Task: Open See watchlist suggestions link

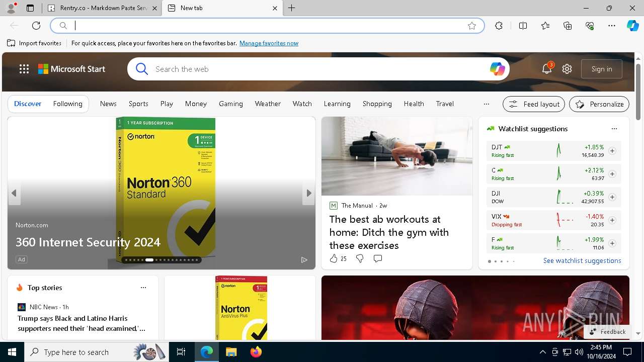Action: 582,260
